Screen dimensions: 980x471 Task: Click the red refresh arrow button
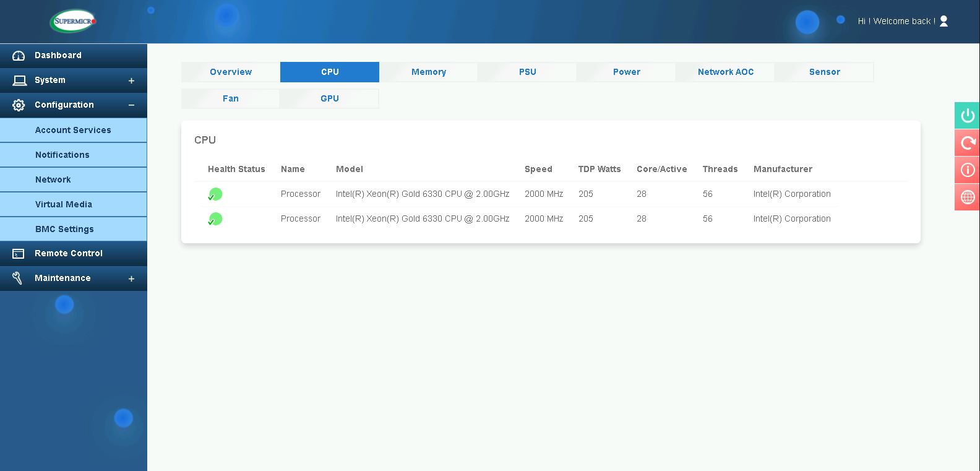click(968, 143)
